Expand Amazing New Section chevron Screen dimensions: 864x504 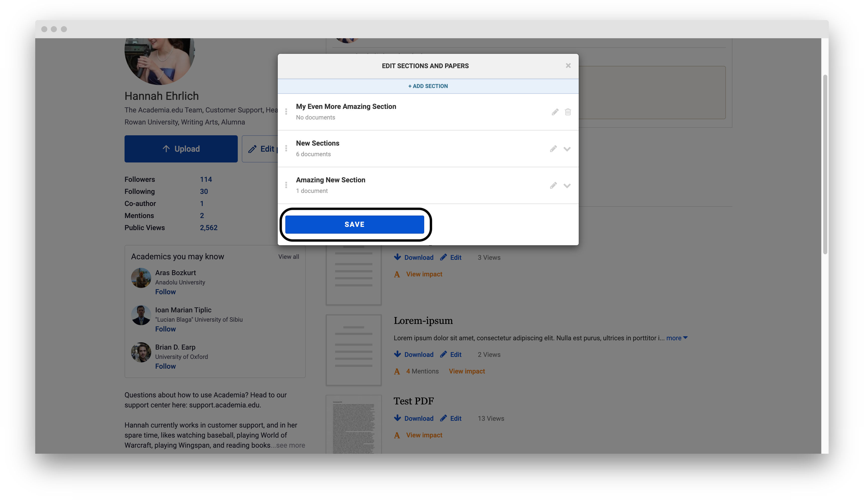(x=567, y=186)
